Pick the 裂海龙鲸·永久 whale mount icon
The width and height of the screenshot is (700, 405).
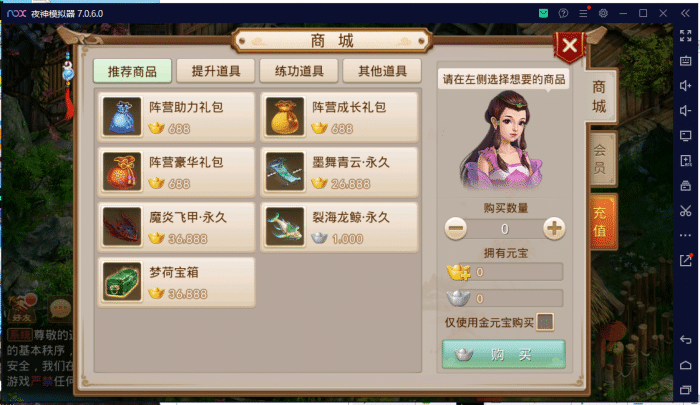tap(285, 227)
